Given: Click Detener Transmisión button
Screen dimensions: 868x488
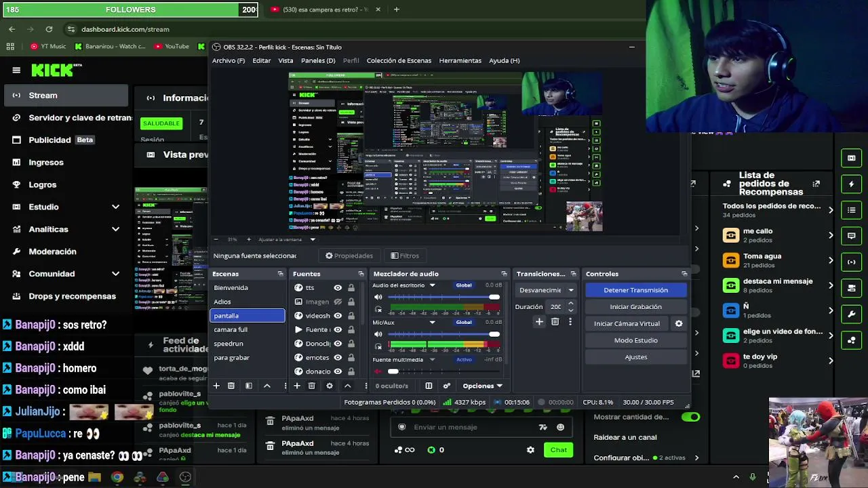Looking at the screenshot, I should click(x=635, y=290).
